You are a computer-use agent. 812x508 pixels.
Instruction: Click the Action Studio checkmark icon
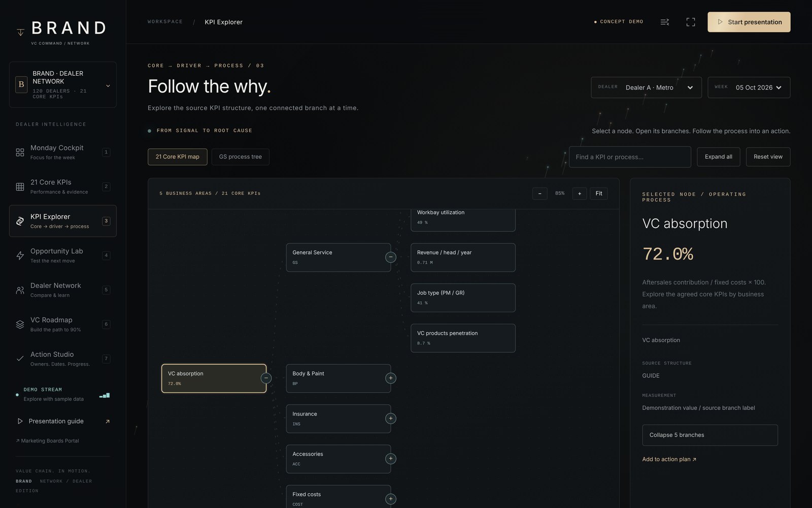pos(20,359)
